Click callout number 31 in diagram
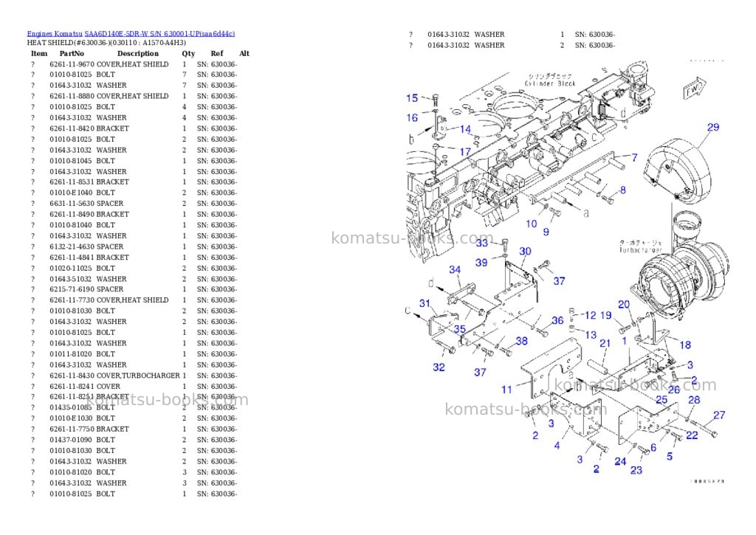Image resolution: width=756 pixels, height=535 pixels. pos(425,303)
